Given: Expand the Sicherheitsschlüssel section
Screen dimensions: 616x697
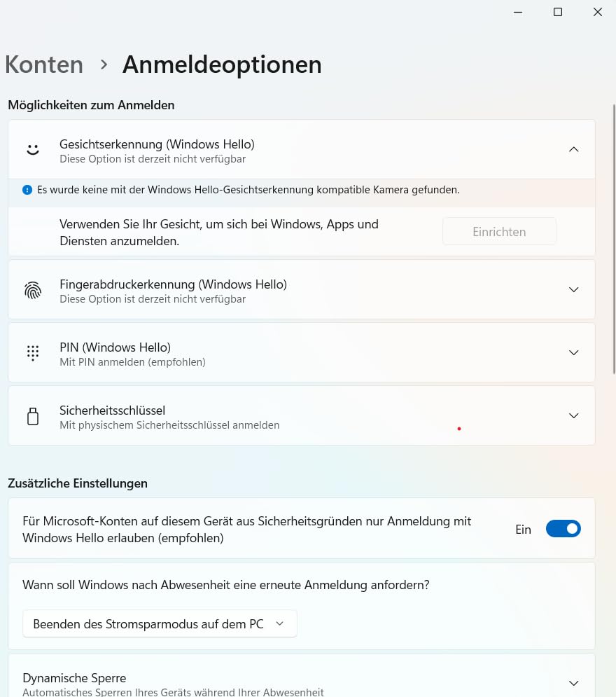Looking at the screenshot, I should 574,416.
